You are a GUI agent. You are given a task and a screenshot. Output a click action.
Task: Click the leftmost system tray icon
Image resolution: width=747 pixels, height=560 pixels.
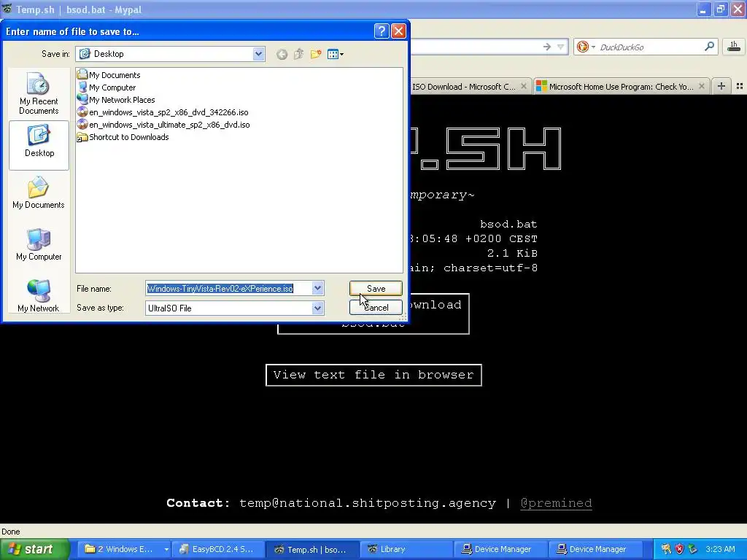click(666, 549)
